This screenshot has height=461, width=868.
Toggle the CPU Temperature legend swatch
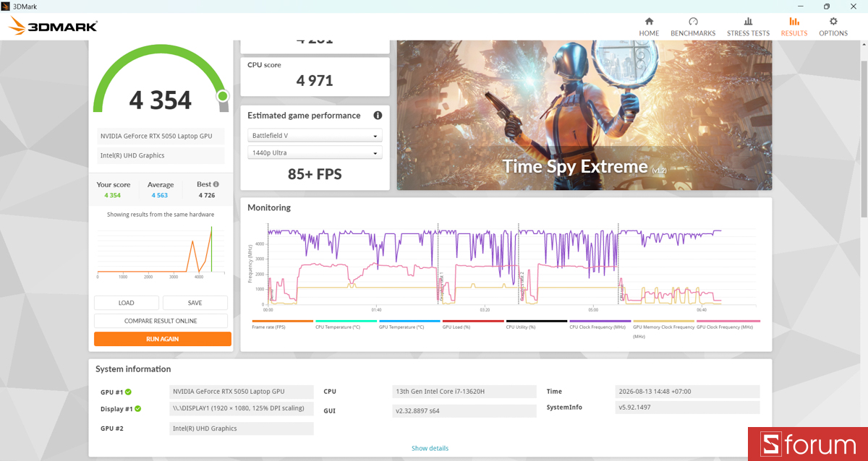coord(346,322)
